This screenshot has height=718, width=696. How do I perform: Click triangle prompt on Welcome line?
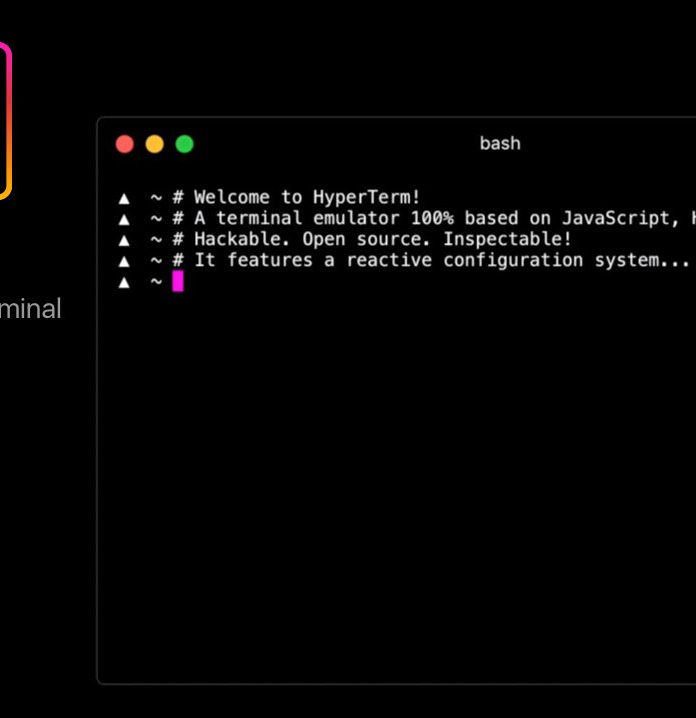click(x=124, y=199)
